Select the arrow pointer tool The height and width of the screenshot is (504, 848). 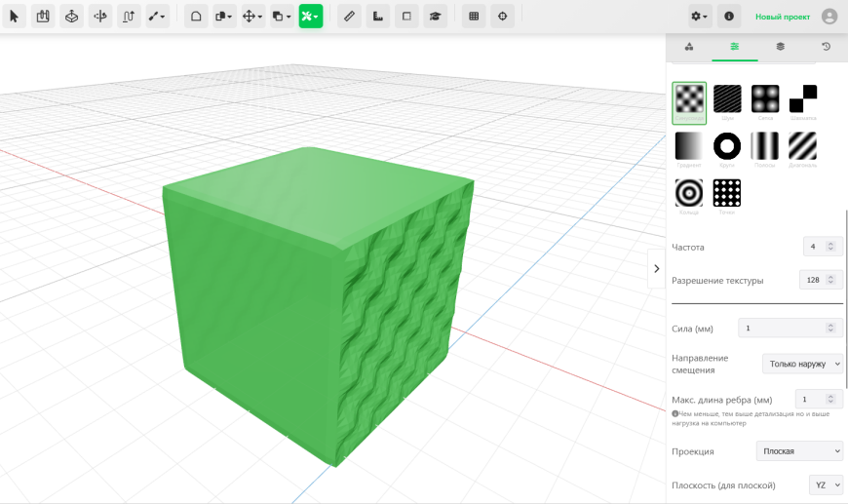click(15, 17)
